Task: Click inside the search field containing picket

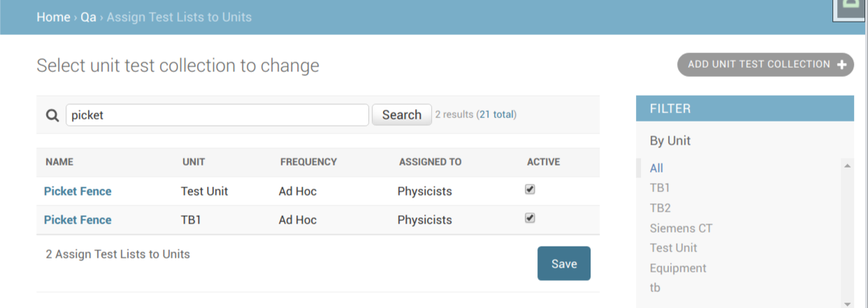Action: [217, 115]
